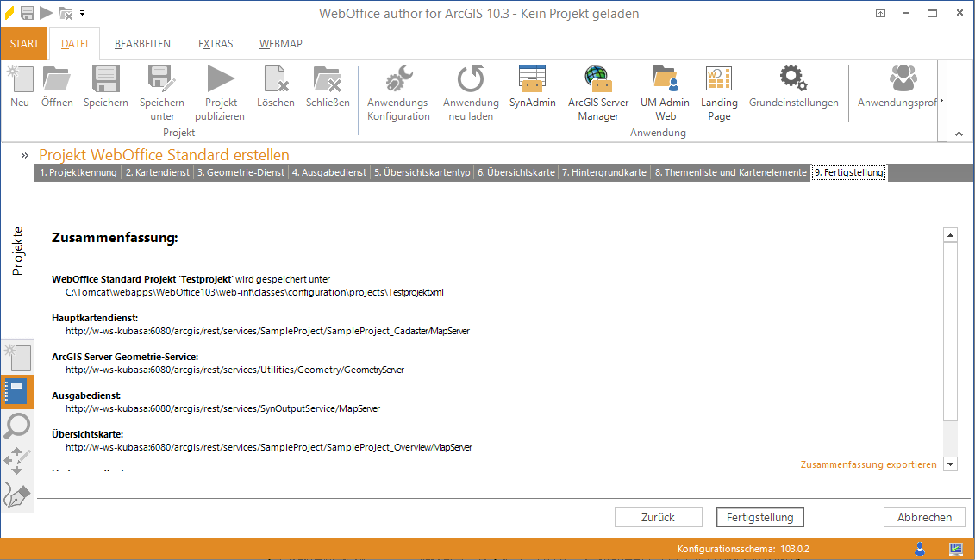Click sidebar pen nib icon

(16, 495)
